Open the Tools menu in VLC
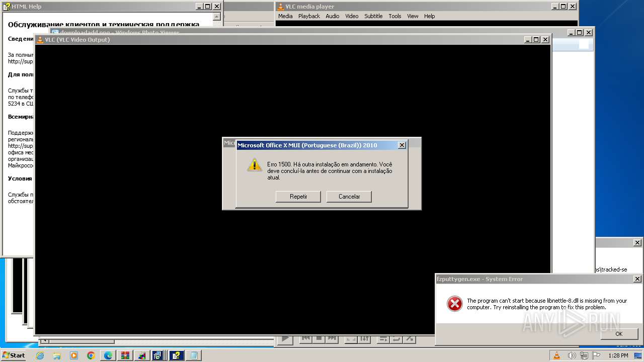 coord(395,16)
